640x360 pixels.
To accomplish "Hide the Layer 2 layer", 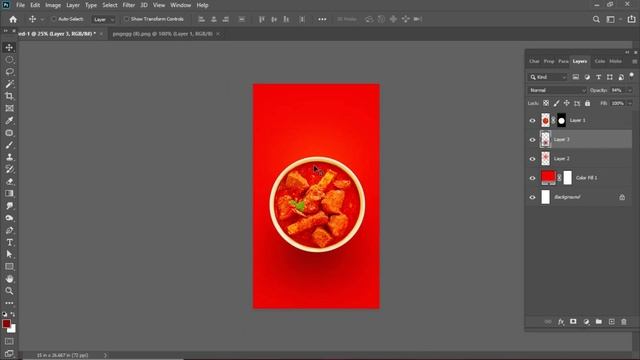I will [532, 159].
